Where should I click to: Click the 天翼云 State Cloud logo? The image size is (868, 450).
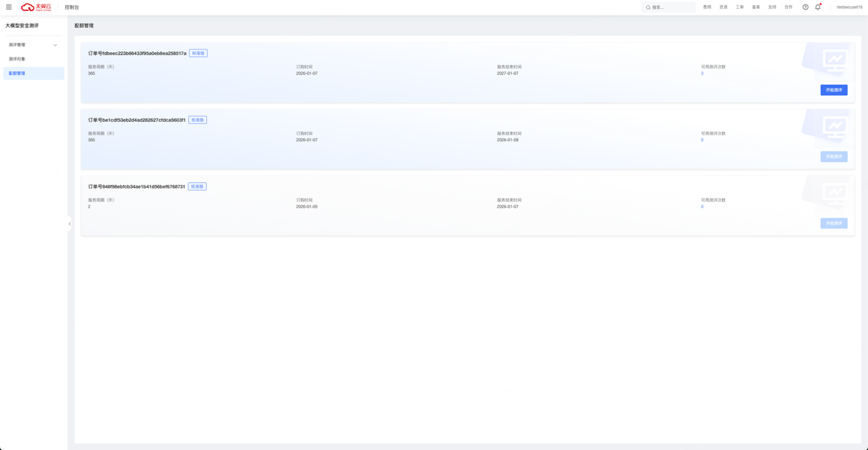click(x=36, y=7)
